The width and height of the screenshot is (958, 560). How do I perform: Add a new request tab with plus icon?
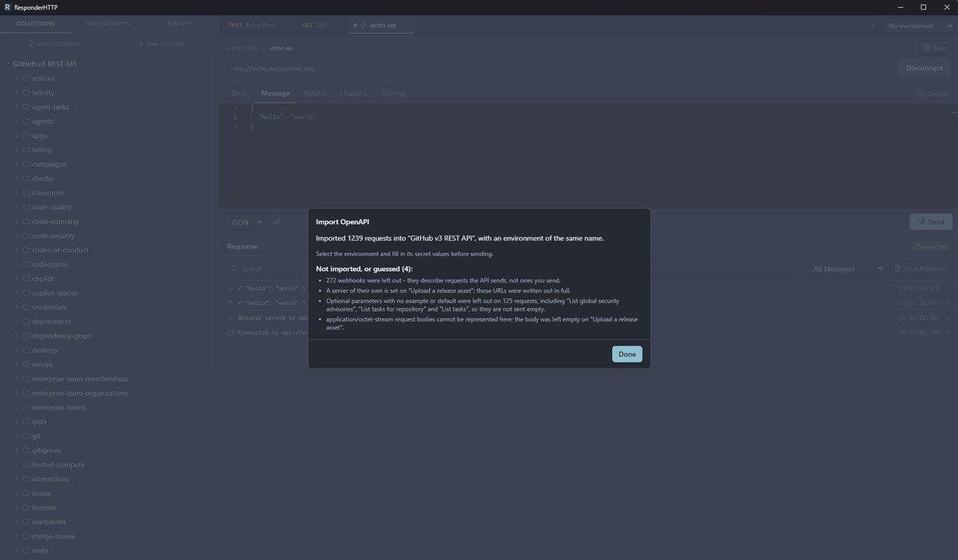coord(873,26)
